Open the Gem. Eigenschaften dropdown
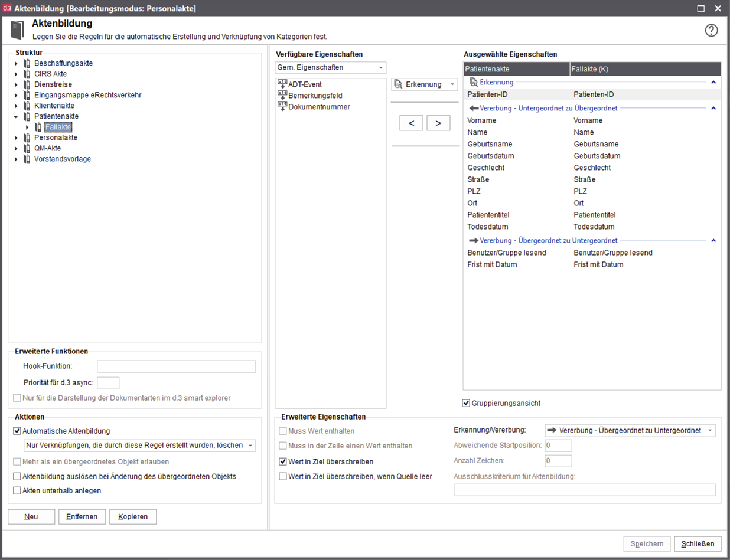This screenshot has height=560, width=730. (381, 67)
